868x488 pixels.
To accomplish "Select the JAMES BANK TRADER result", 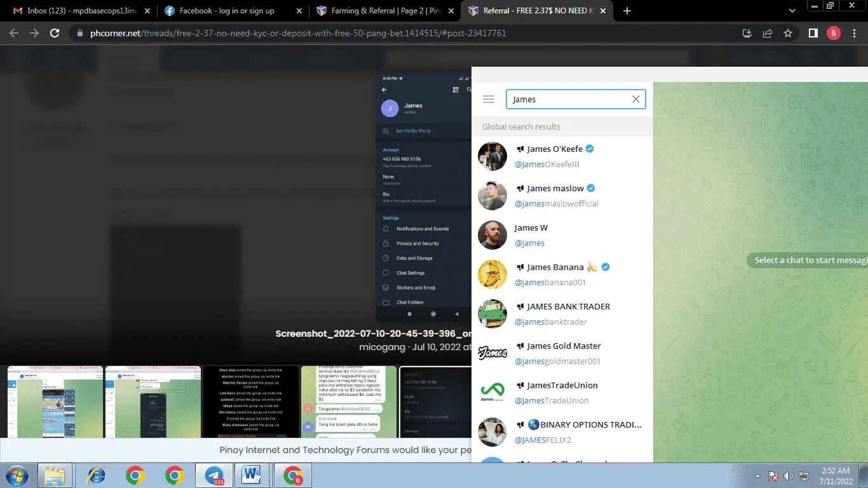I will click(x=562, y=314).
